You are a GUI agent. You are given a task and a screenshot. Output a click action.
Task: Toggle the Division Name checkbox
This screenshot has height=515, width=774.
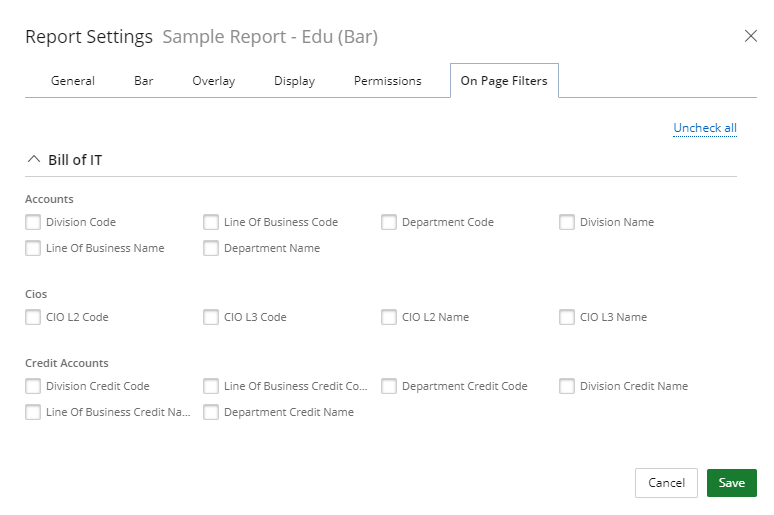[567, 222]
